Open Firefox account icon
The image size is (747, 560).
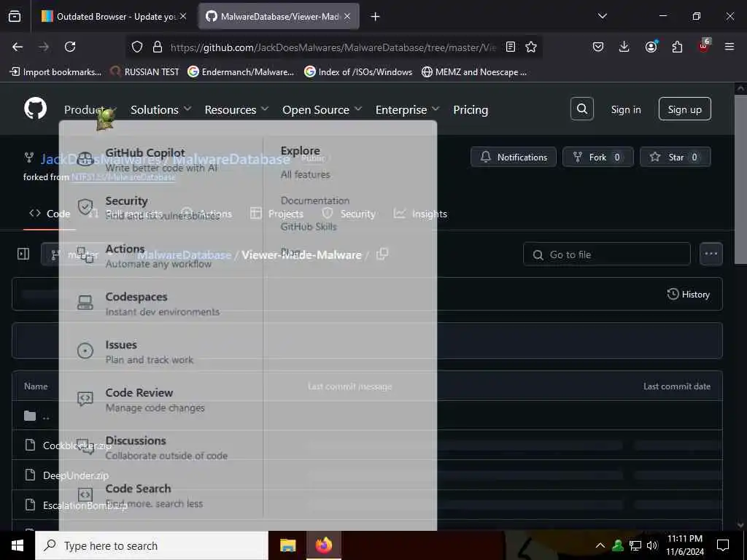click(651, 47)
